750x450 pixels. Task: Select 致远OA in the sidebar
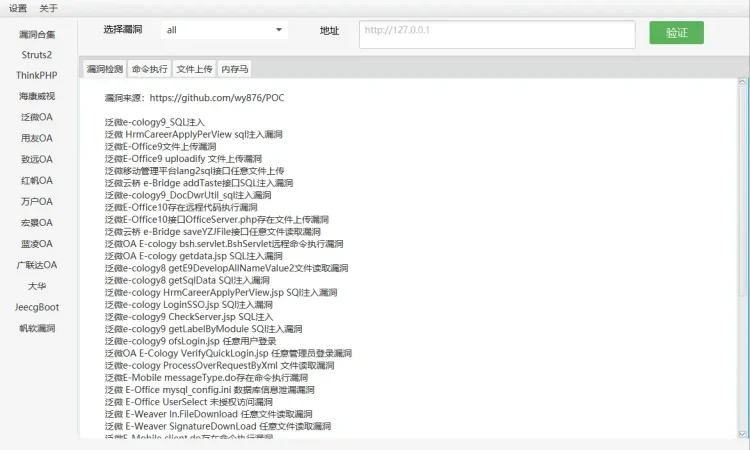click(37, 159)
